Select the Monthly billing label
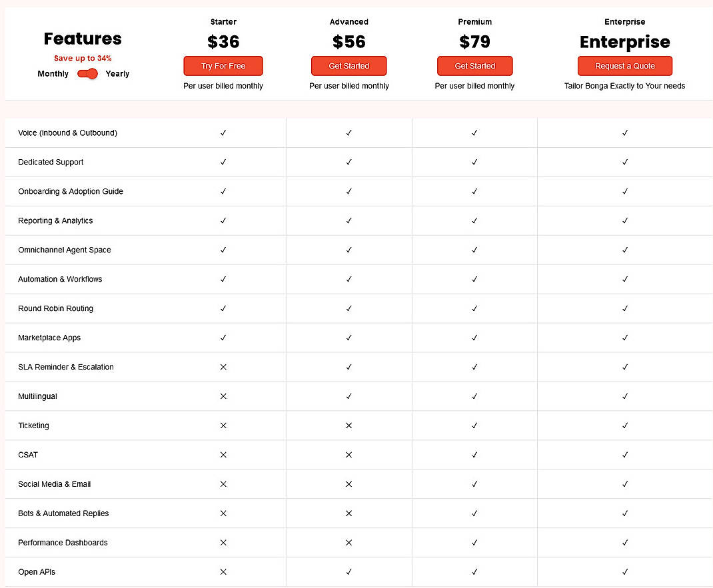The width and height of the screenshot is (713, 588). (x=53, y=74)
